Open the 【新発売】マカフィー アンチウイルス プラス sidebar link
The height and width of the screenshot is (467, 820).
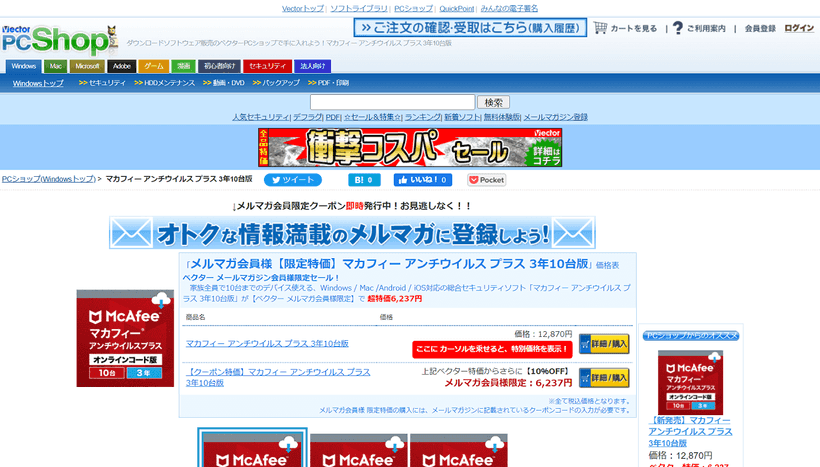click(690, 431)
